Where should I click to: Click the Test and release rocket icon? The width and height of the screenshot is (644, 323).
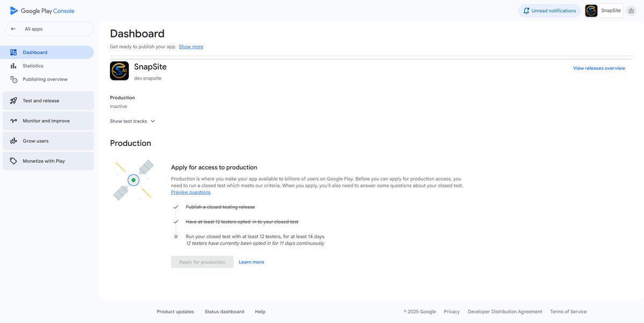tap(13, 101)
